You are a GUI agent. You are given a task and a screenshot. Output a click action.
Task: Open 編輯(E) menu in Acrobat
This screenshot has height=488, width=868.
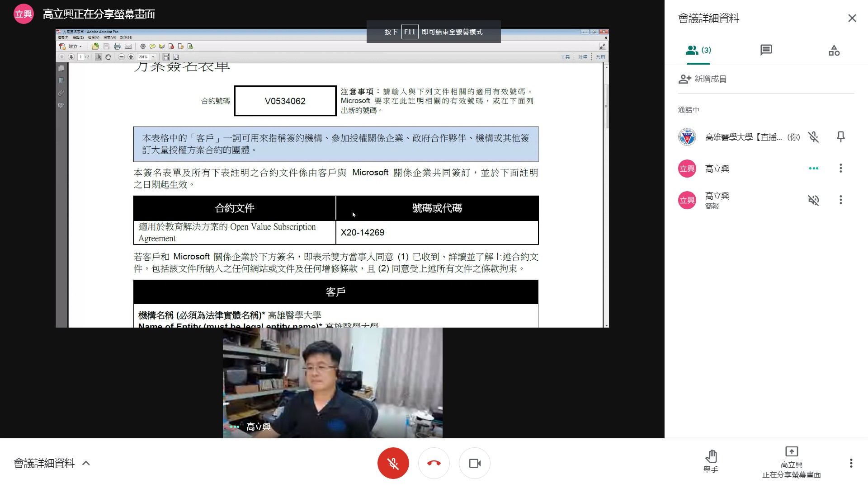coord(78,38)
